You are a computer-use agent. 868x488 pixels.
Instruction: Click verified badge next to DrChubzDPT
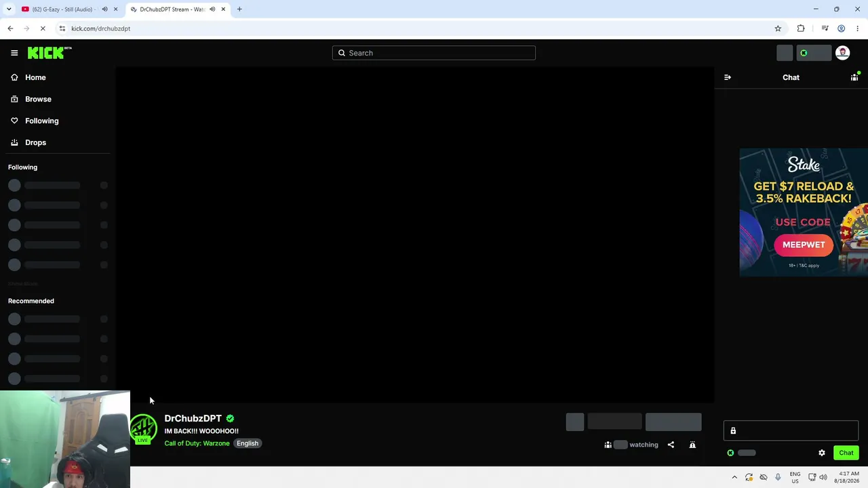(230, 418)
